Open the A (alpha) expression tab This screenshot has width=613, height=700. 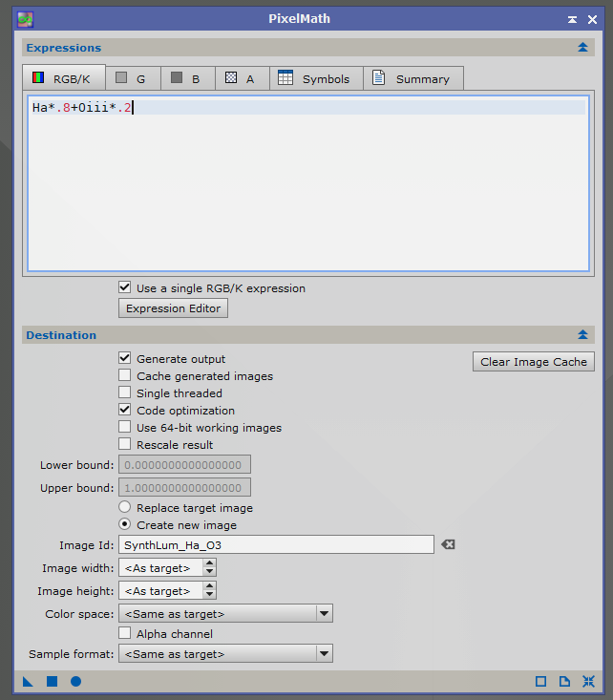(x=242, y=78)
